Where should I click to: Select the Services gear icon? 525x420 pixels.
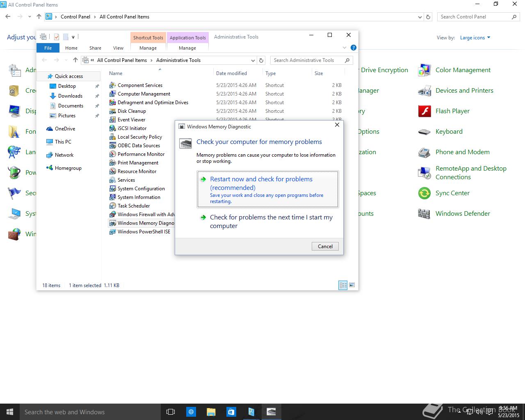pyautogui.click(x=112, y=180)
